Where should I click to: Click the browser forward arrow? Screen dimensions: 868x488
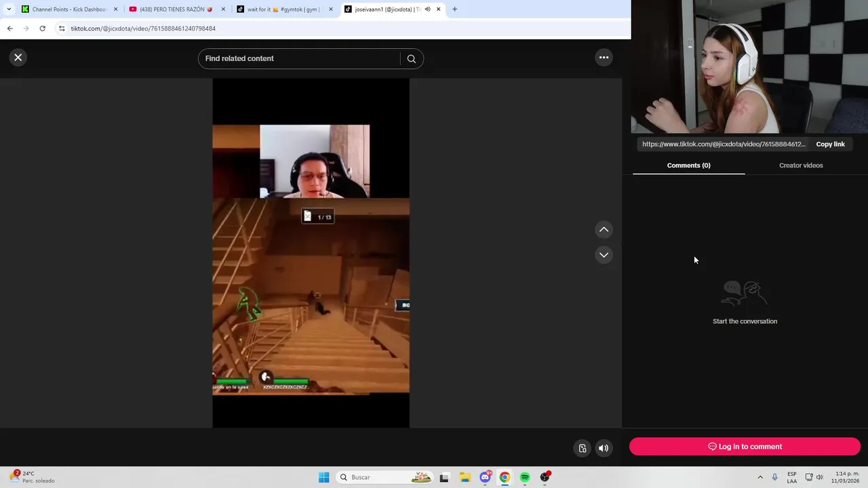[x=26, y=28]
